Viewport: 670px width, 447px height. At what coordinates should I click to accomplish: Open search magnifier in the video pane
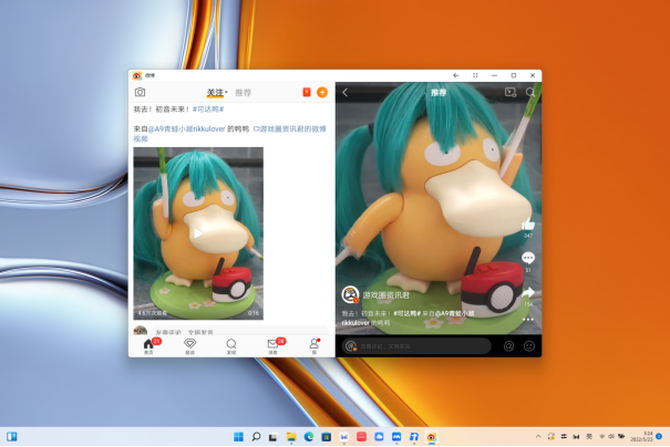[530, 92]
